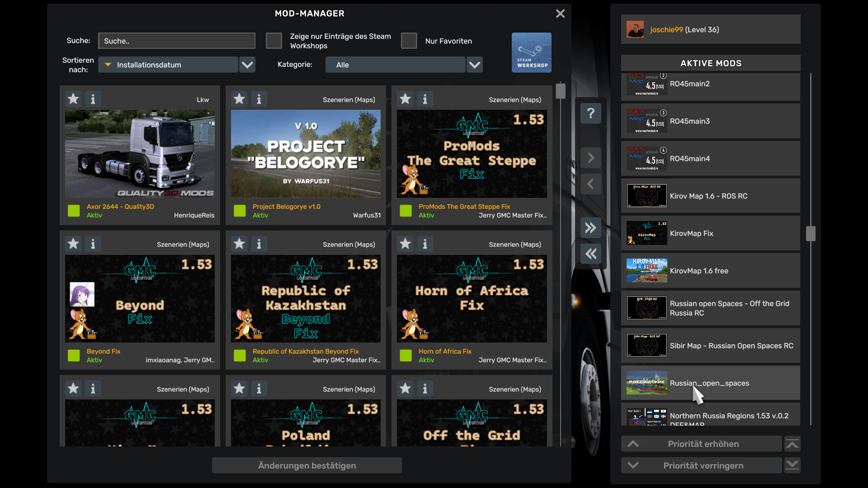Favorite Republic of Kazakhstan Beyond Fix
Image resolution: width=868 pixels, height=488 pixels.
pyautogui.click(x=239, y=244)
